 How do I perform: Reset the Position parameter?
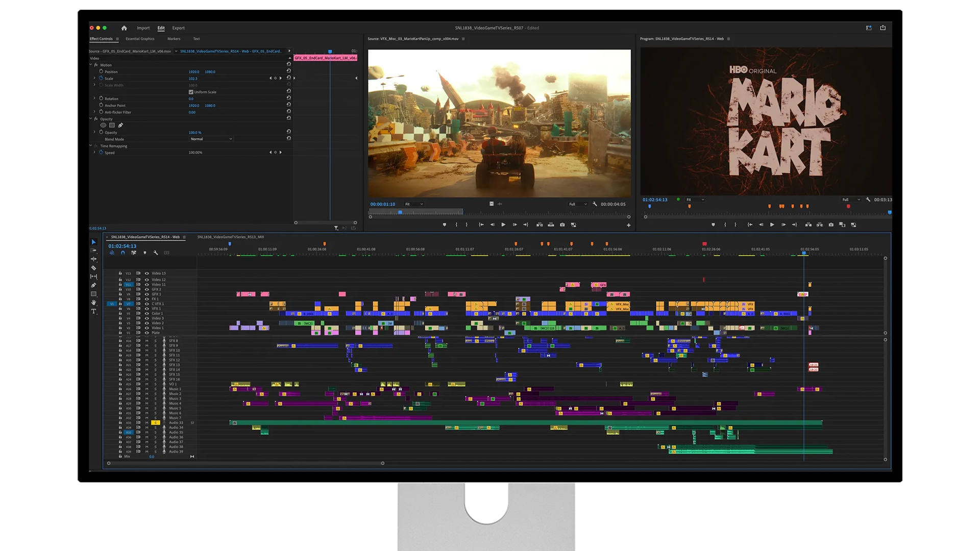tap(289, 71)
